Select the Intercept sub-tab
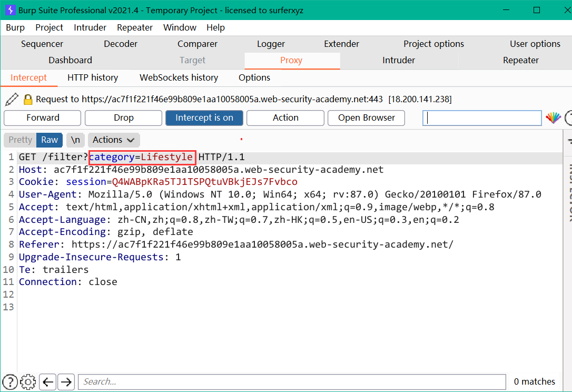Viewport: 572px width, 392px height. [x=28, y=78]
